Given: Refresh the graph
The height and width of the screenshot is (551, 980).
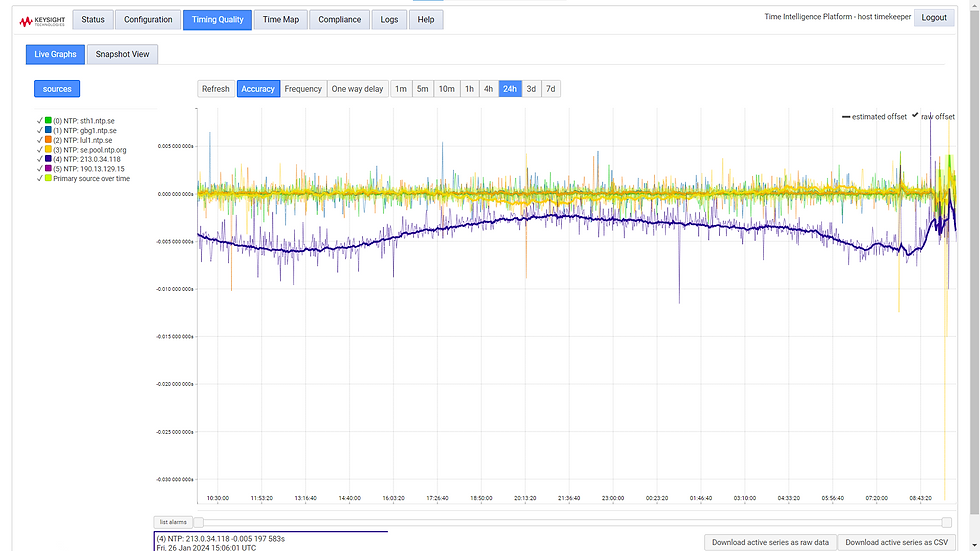Looking at the screenshot, I should click(x=216, y=89).
